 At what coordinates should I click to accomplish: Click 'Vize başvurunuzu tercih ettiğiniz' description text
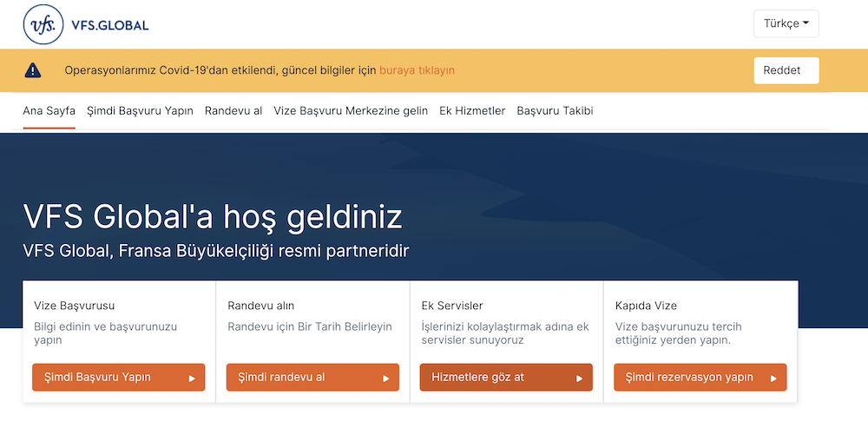(678, 333)
